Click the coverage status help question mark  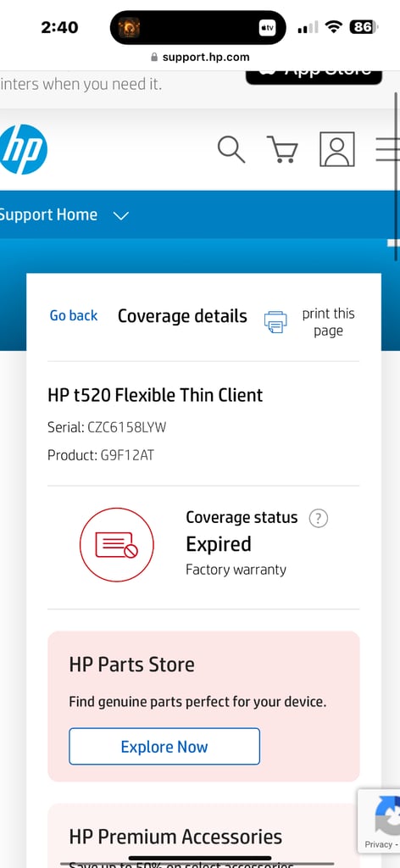click(318, 519)
